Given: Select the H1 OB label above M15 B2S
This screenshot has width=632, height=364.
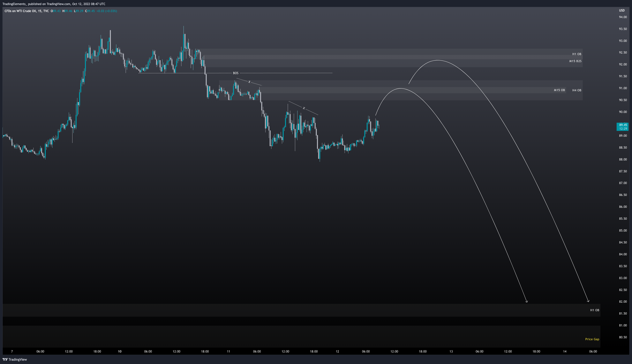Looking at the screenshot, I should coord(577,54).
